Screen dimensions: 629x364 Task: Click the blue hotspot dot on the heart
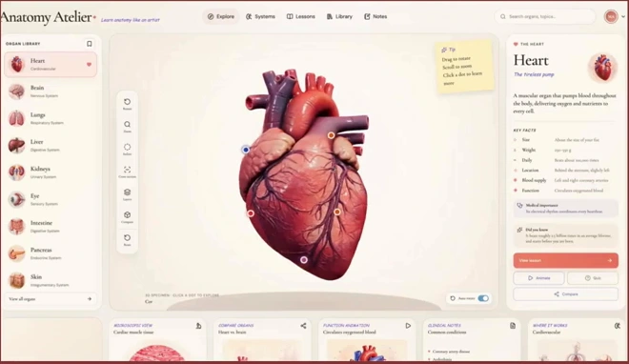point(246,150)
